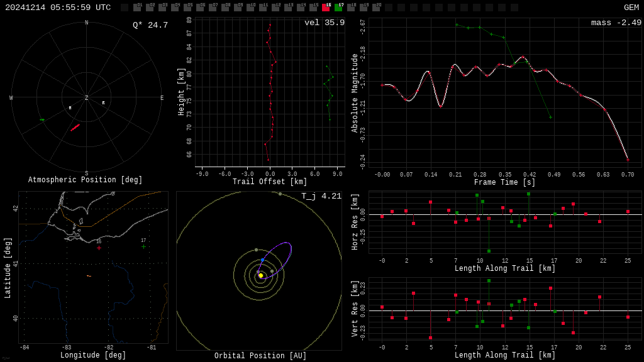
Task: Select station indicator 04
Action: click(175, 7)
